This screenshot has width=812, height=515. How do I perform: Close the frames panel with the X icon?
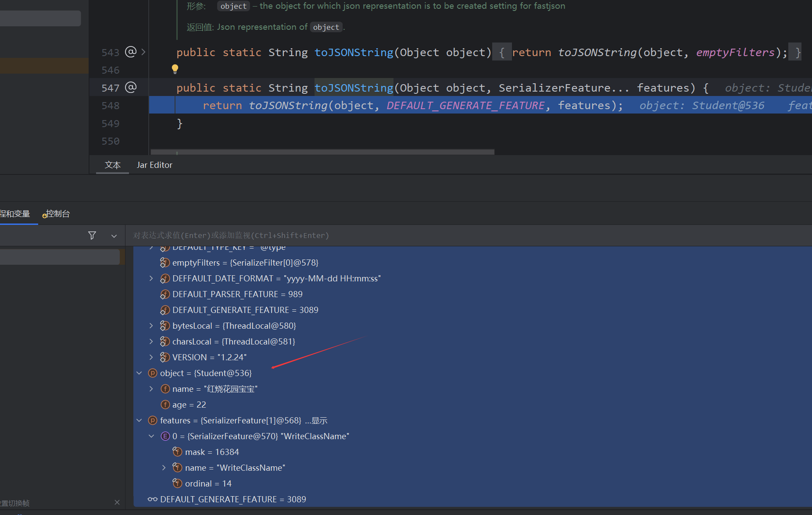117,502
